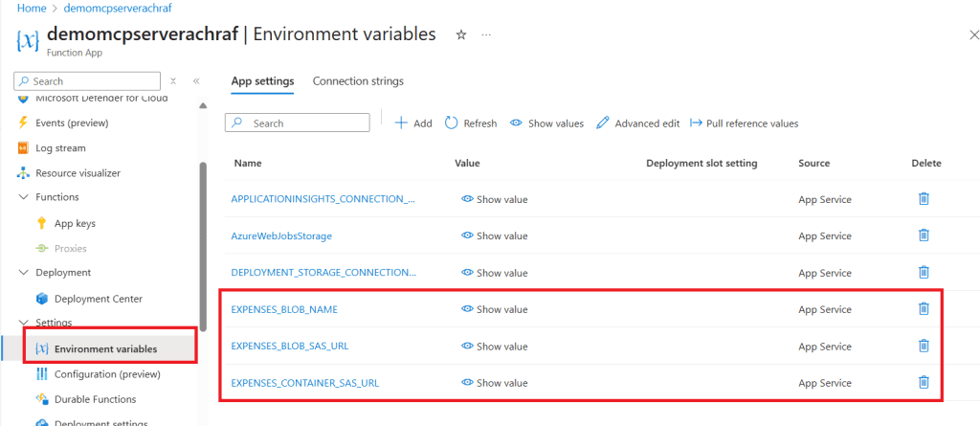Click trash icon for AzureWebJobsStorage
Screen dimensions: 980x426
[x=924, y=235]
